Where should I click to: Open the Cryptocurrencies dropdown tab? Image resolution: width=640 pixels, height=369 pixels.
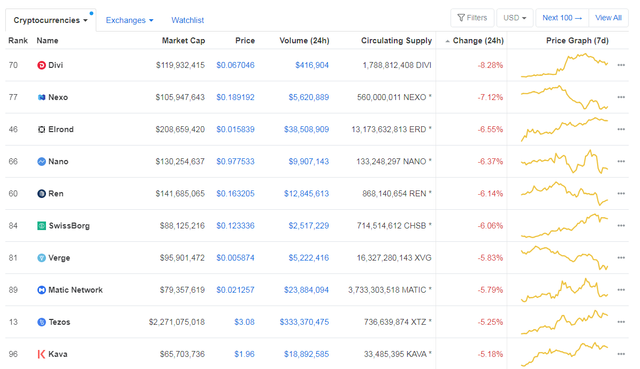click(x=51, y=20)
